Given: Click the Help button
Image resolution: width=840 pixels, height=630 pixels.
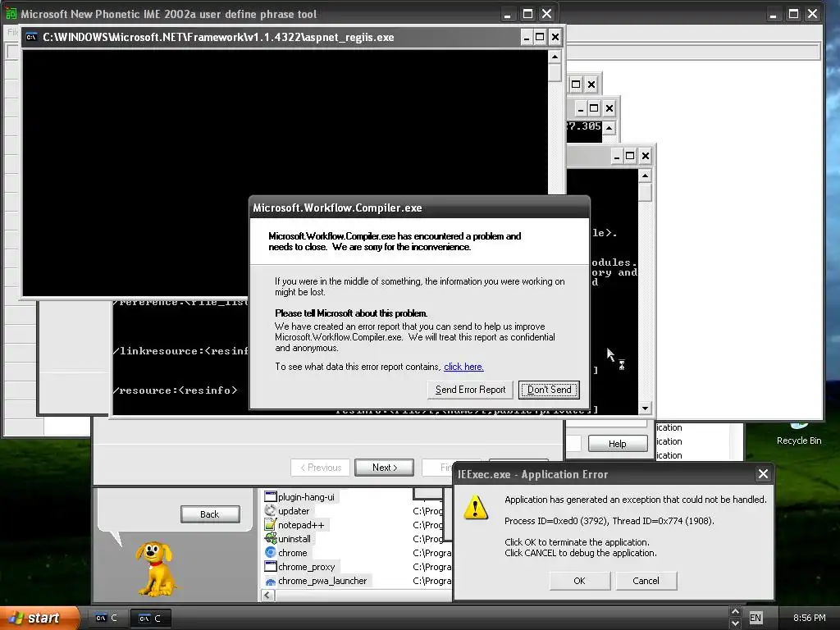Looking at the screenshot, I should click(x=617, y=444).
